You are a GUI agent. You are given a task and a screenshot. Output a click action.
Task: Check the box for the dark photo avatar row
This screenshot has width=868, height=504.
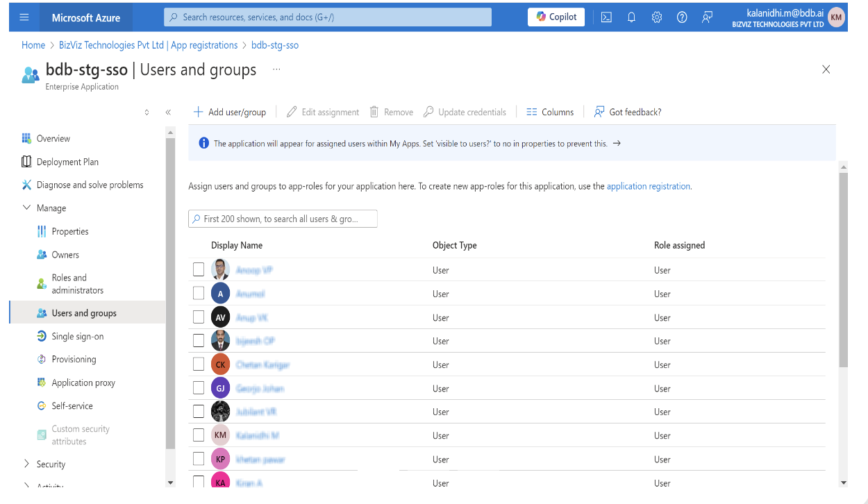(x=199, y=411)
